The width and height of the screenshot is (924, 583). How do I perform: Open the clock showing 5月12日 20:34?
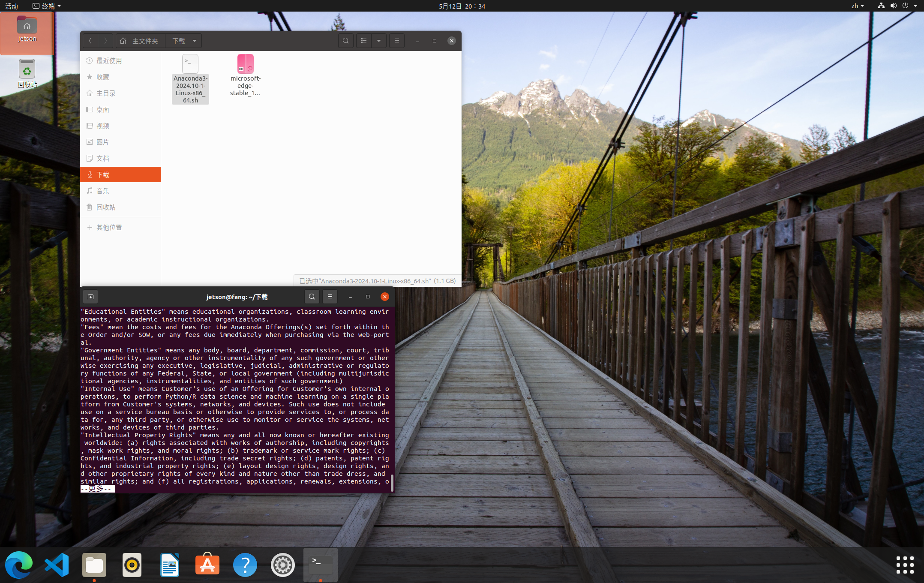tap(462, 6)
